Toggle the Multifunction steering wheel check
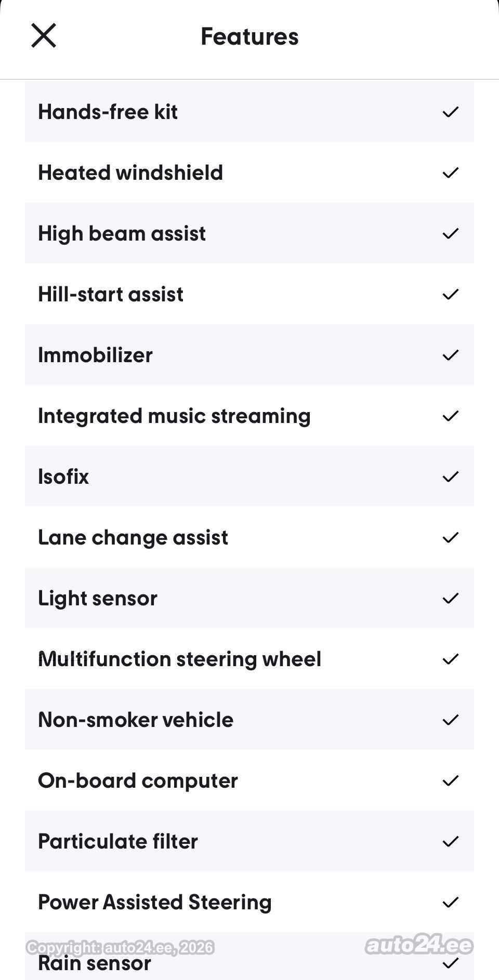499x980 pixels. 450,659
